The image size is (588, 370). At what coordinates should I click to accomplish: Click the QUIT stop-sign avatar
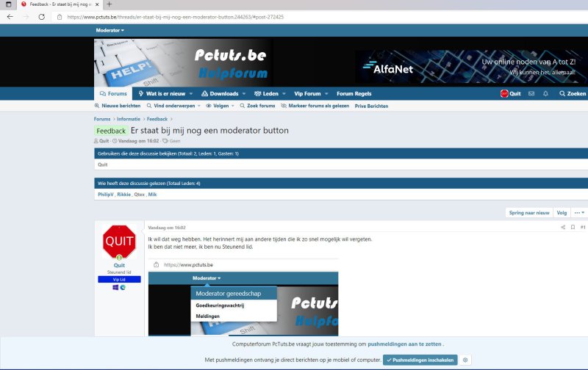[119, 242]
